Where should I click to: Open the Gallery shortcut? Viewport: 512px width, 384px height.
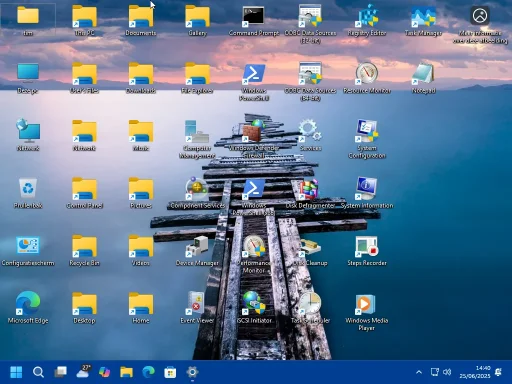tap(197, 19)
